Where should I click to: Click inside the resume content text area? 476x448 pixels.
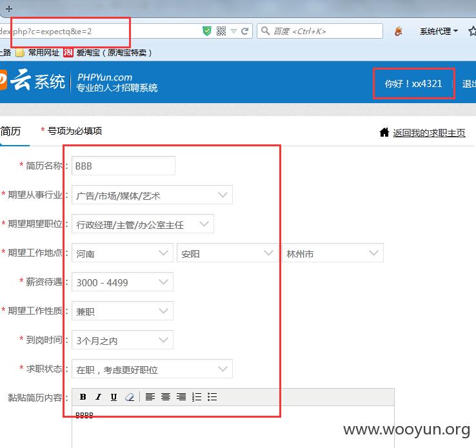point(233,427)
